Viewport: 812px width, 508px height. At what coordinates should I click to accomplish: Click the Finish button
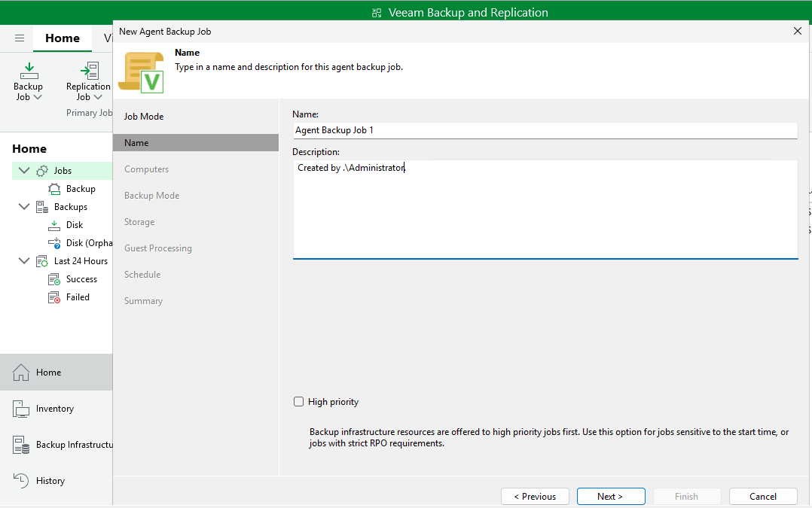click(687, 496)
